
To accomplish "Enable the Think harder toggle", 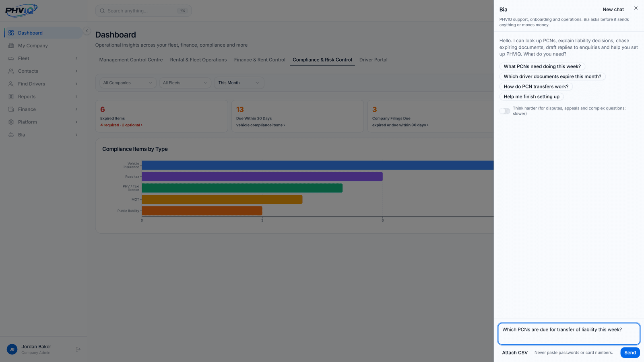I will pyautogui.click(x=505, y=111).
